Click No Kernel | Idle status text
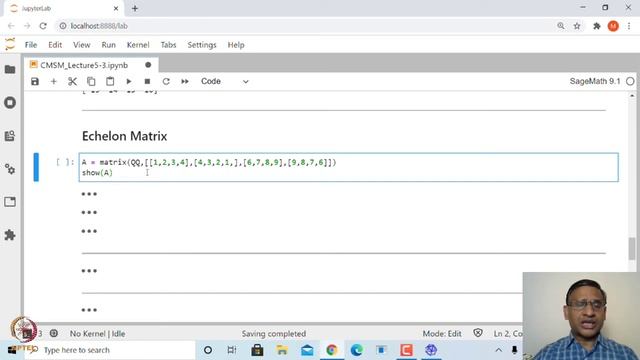 (97, 333)
